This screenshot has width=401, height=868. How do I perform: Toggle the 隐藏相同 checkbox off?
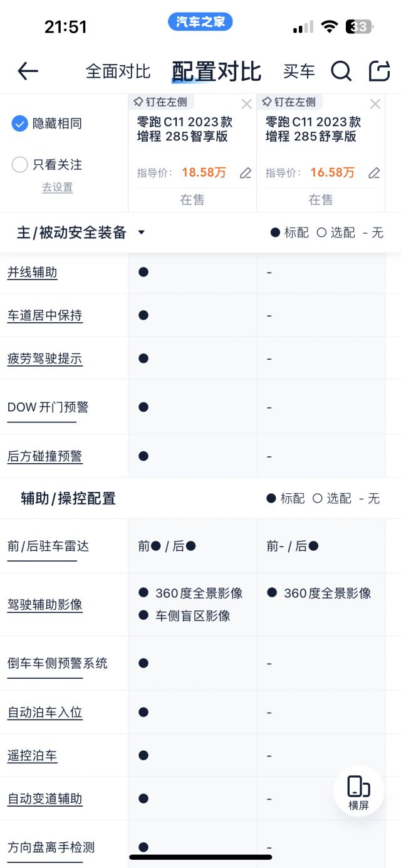[19, 123]
